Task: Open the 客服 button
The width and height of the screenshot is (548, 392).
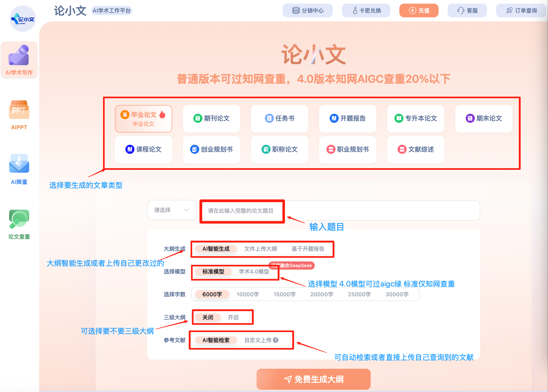Action: (x=467, y=11)
